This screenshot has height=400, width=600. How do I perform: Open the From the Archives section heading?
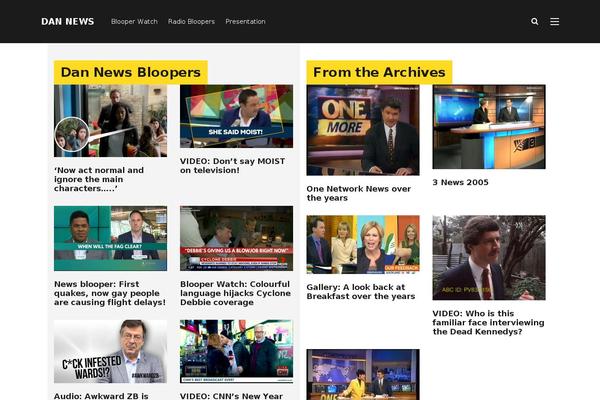(x=379, y=72)
